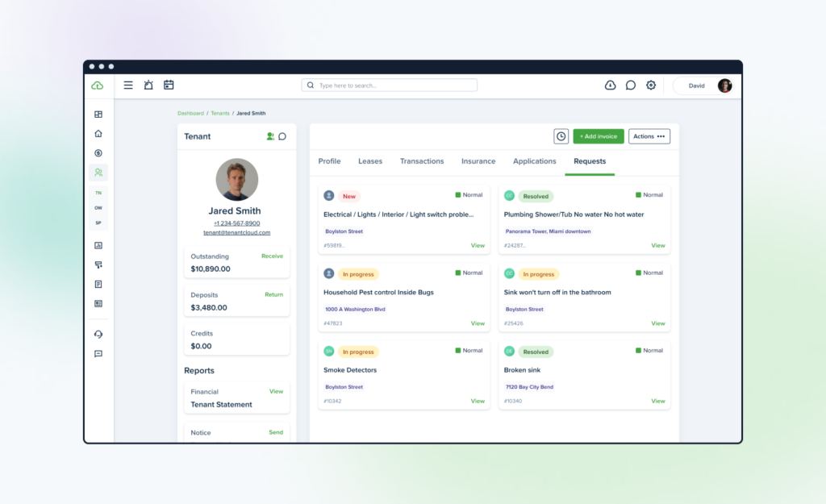
Task: Open the feedback message icon in sidebar
Action: (x=98, y=354)
